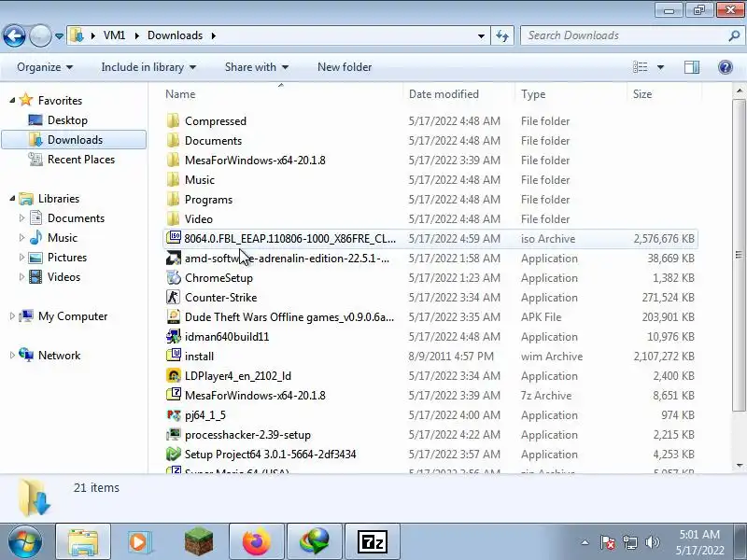Open the Help icon
Viewport: 747px width, 560px height.
coord(726,67)
